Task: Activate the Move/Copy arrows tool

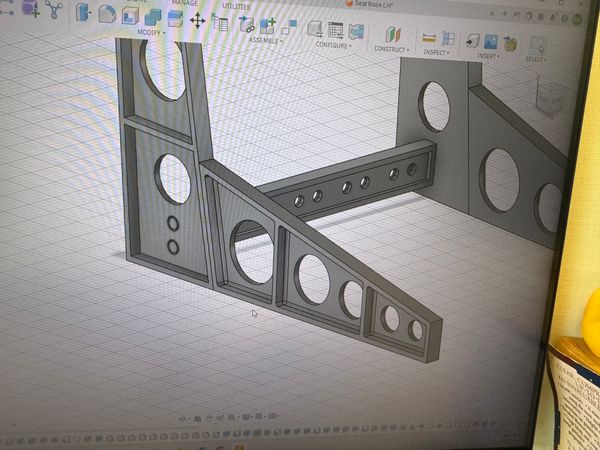Action: pyautogui.click(x=197, y=20)
